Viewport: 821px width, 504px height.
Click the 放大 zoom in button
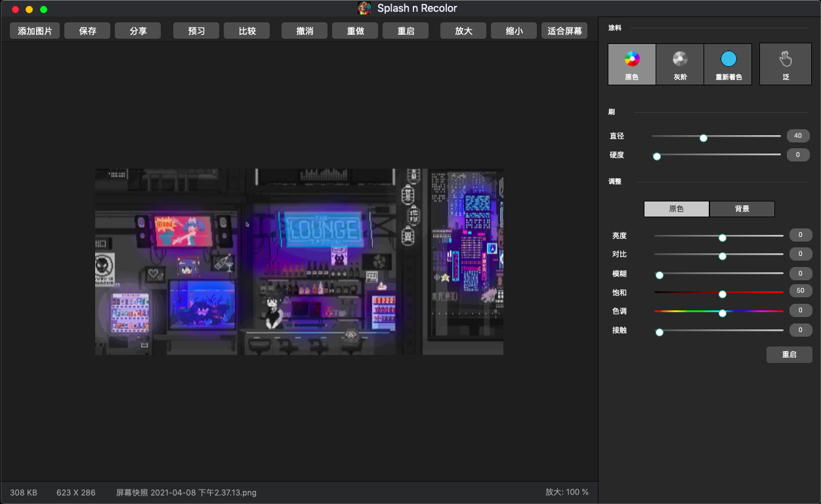(x=463, y=31)
